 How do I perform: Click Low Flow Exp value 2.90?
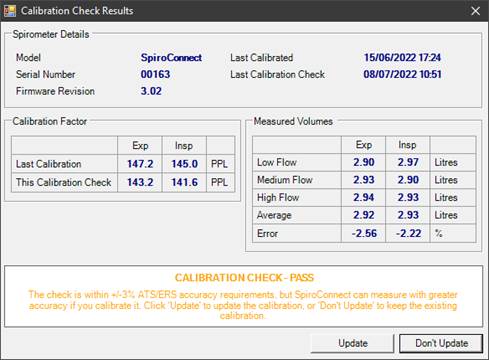click(x=364, y=162)
